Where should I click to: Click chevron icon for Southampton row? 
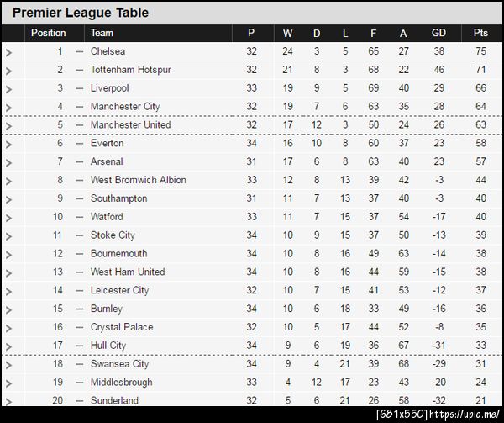(9, 199)
